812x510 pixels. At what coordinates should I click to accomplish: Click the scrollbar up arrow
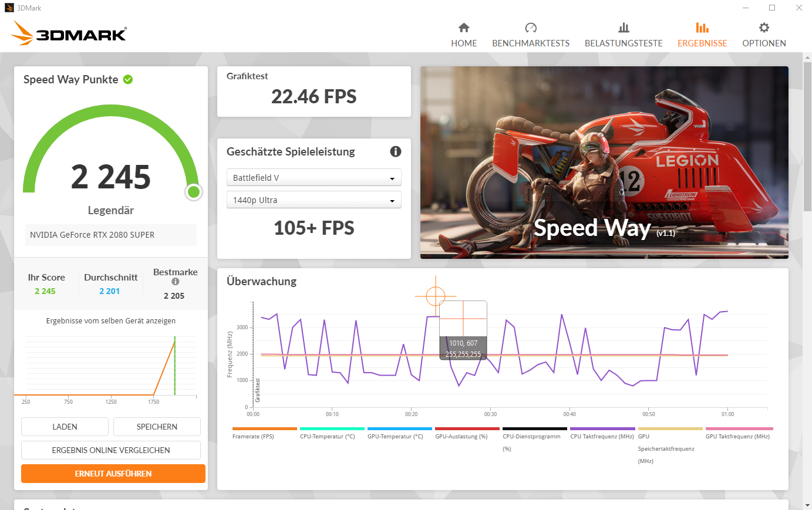(x=807, y=57)
